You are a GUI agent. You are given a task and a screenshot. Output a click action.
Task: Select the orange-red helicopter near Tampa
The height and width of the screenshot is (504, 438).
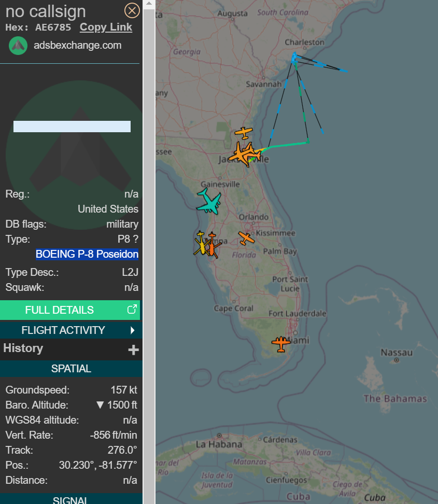213,245
